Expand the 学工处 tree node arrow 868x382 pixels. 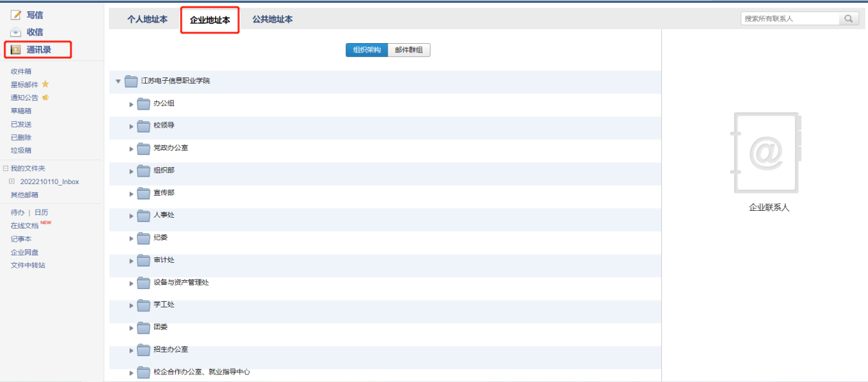pyautogui.click(x=131, y=306)
